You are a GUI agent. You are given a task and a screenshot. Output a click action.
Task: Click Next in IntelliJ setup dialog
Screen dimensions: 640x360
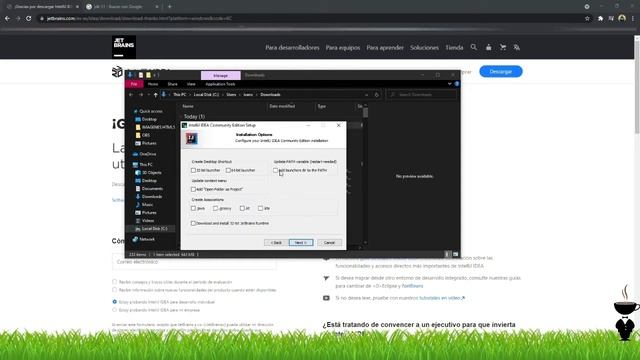click(x=301, y=242)
